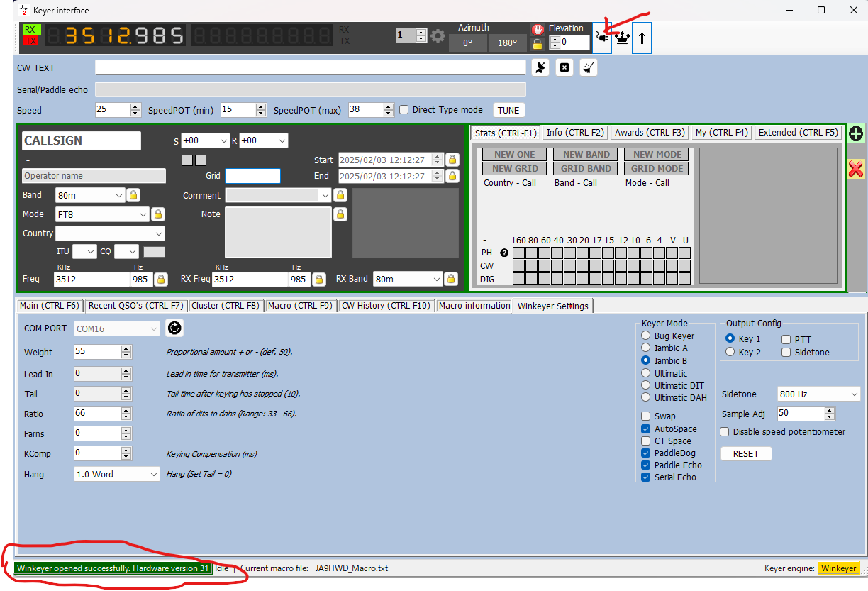Toggle the lock next to RX Freq

coord(319,279)
